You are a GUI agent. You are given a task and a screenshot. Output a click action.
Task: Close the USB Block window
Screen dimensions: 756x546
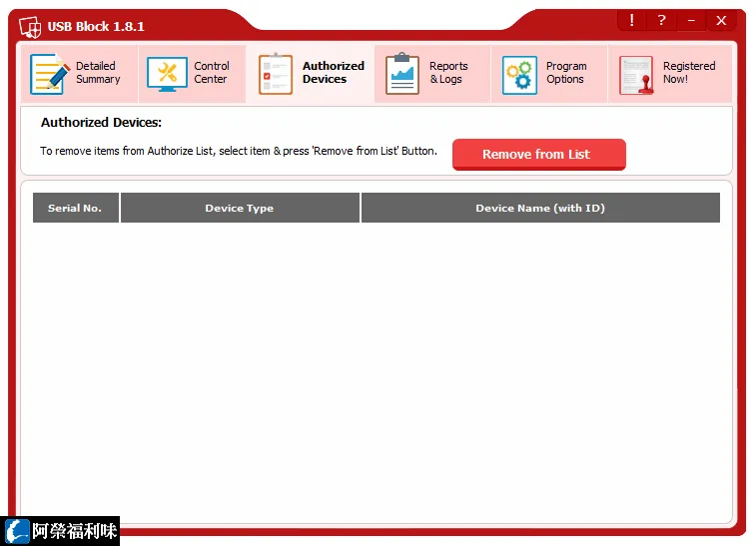tap(721, 20)
